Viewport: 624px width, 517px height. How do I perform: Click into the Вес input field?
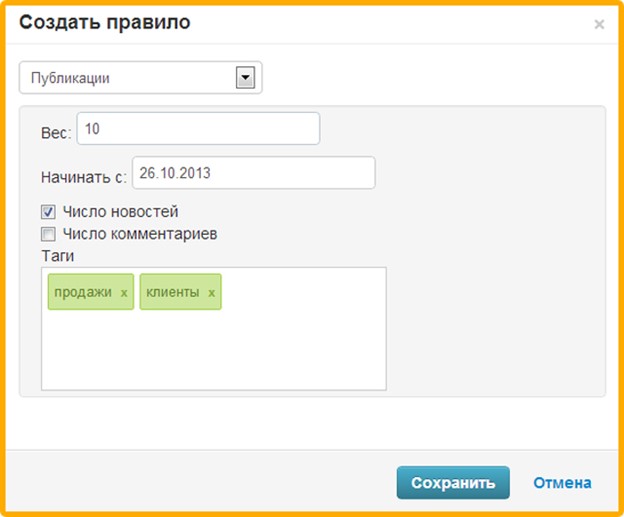coord(198,129)
